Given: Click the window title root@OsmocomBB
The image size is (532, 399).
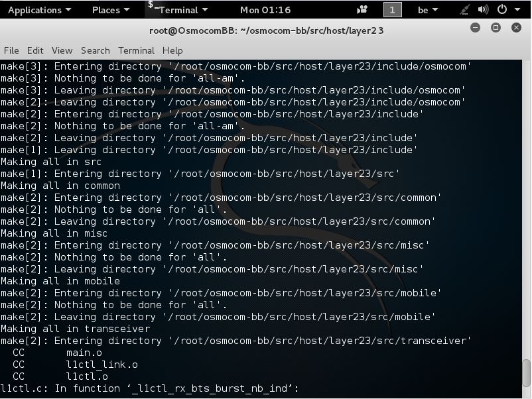Looking at the screenshot, I should (267, 30).
